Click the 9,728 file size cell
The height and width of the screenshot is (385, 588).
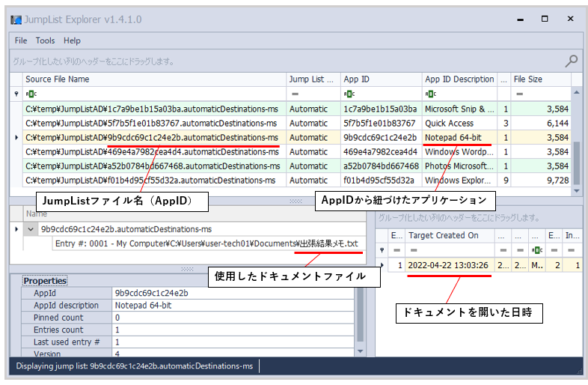[x=541, y=181]
